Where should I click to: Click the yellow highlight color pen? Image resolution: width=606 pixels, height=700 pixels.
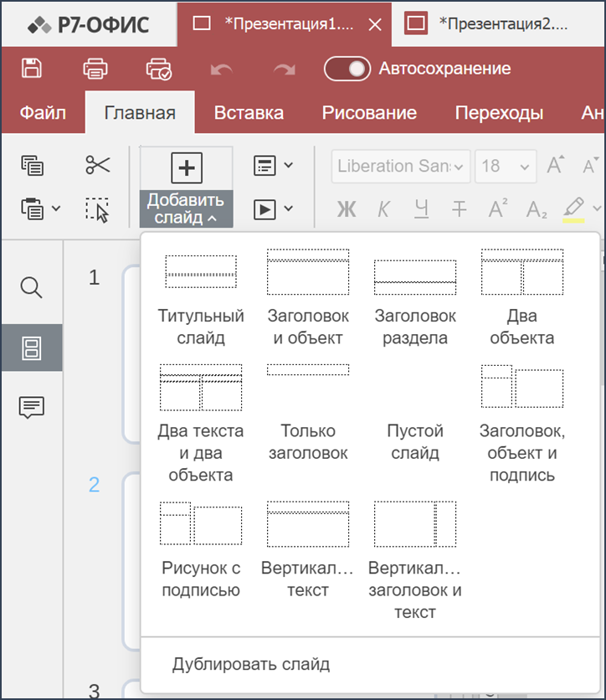pos(574,209)
